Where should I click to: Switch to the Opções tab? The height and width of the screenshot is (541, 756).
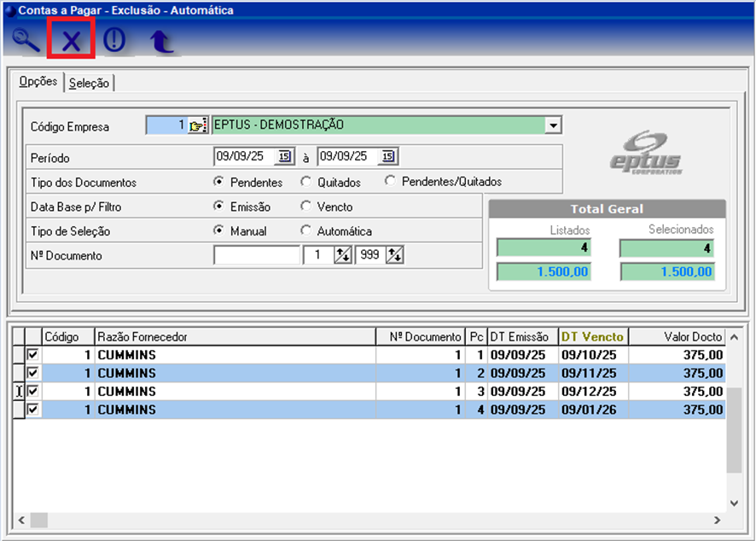tap(38, 82)
